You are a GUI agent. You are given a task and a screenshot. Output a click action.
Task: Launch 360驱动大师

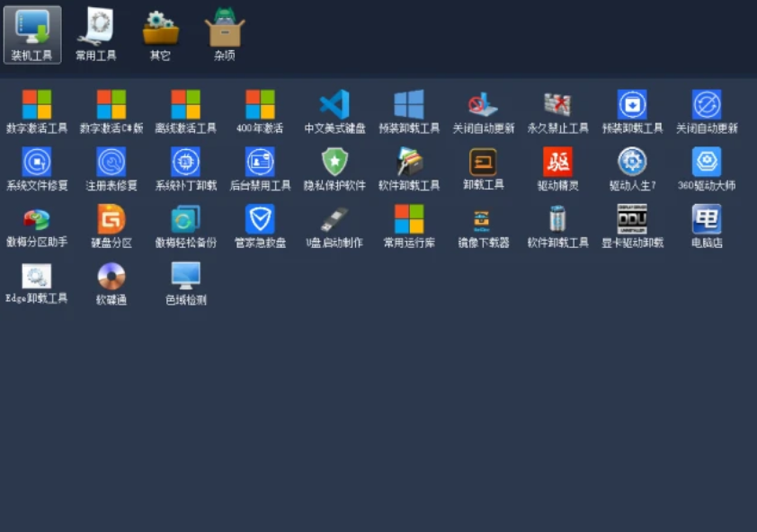tap(707, 169)
